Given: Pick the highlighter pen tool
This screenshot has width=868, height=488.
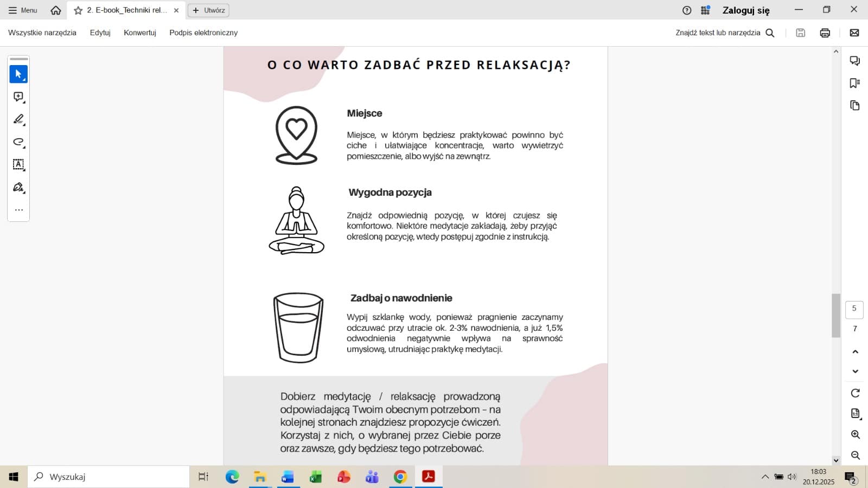Looking at the screenshot, I should click(18, 119).
